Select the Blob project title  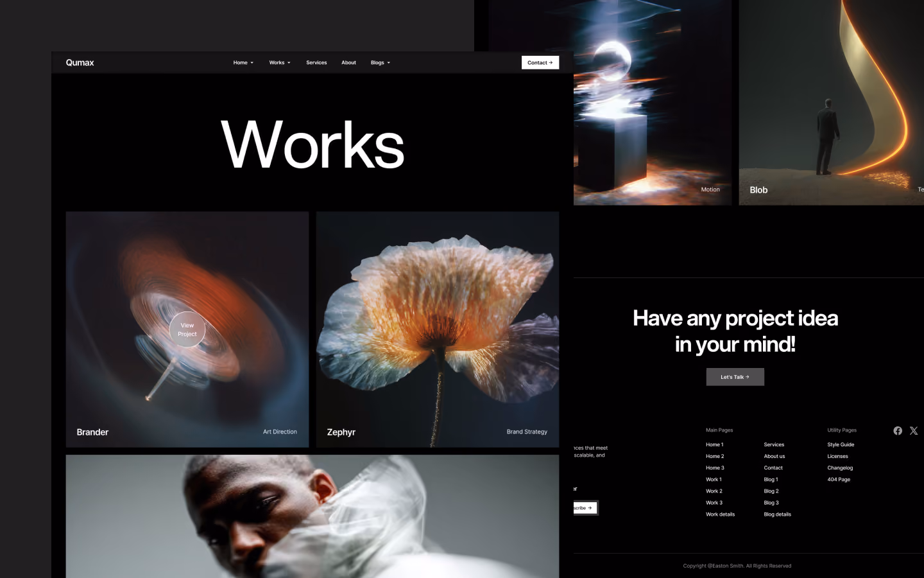point(758,190)
